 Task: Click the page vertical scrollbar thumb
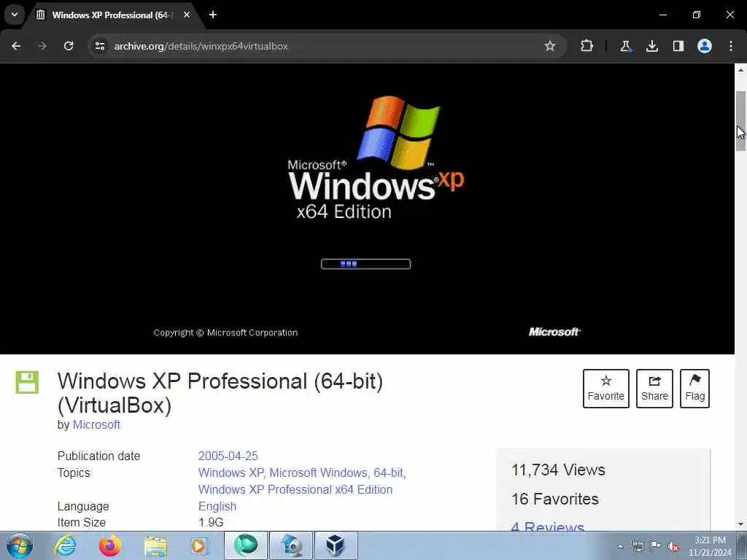point(740,121)
